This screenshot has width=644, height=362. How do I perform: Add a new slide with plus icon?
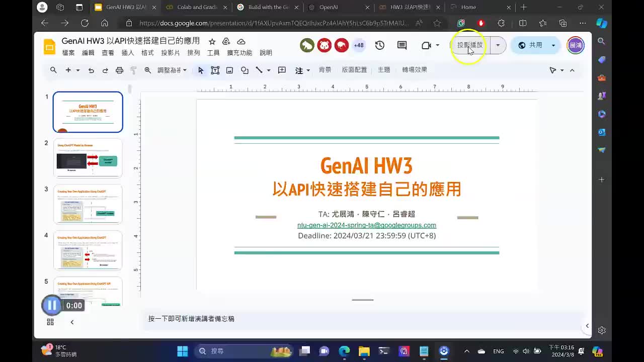tap(68, 70)
